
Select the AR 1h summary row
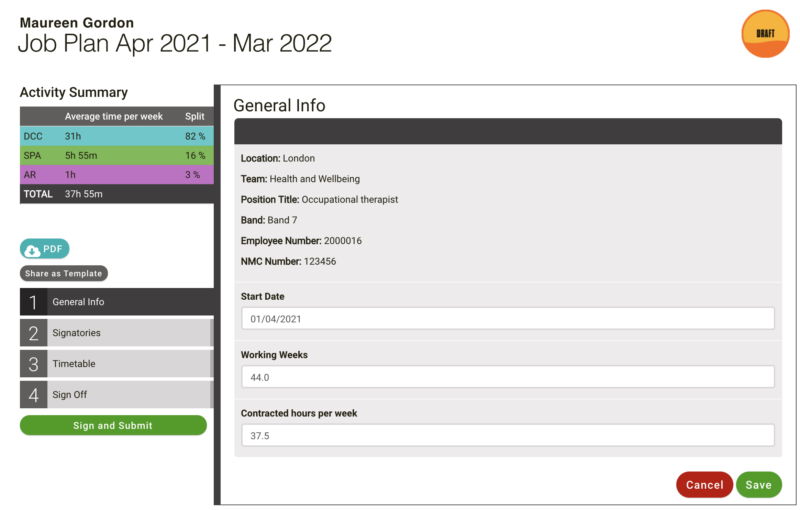point(116,175)
